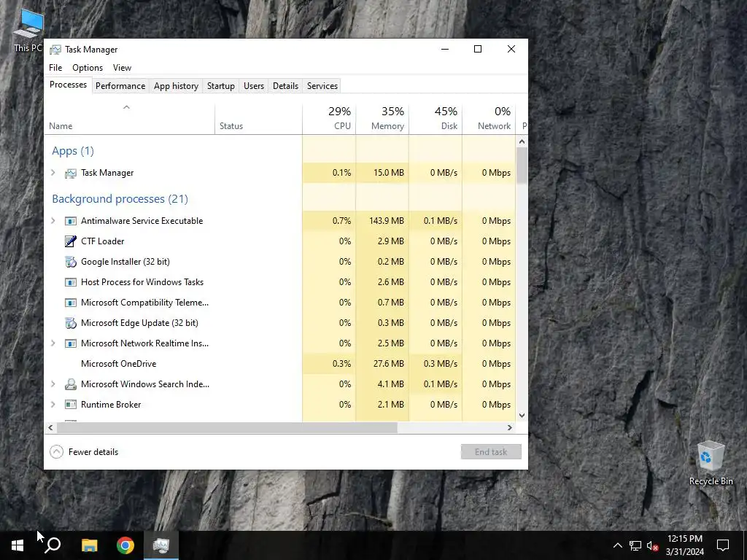Select the This PC desktop icon
This screenshot has height=560, width=747.
click(28, 31)
